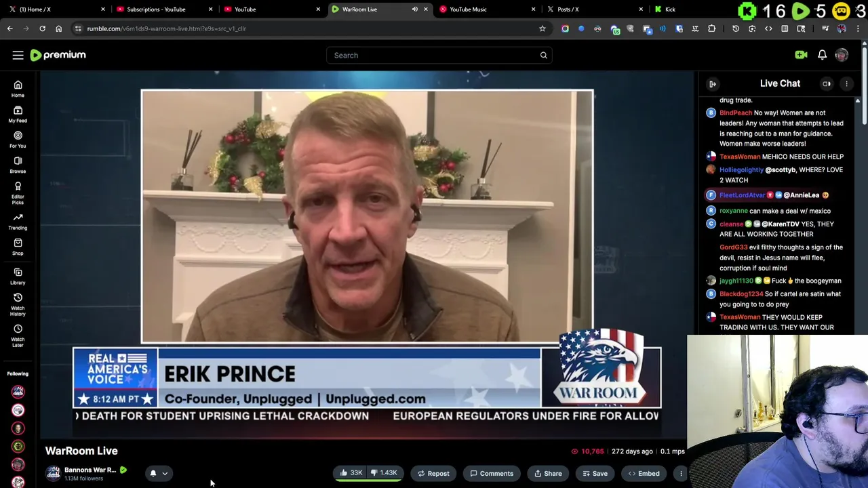The height and width of the screenshot is (488, 868).
Task: Toggle channel notification bell for Bannons War Room
Action: 153,474
